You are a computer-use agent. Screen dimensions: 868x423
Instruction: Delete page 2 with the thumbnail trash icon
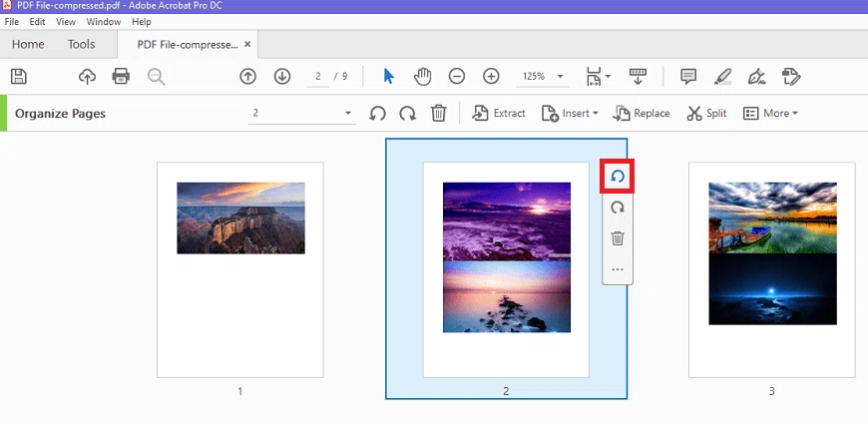click(618, 238)
